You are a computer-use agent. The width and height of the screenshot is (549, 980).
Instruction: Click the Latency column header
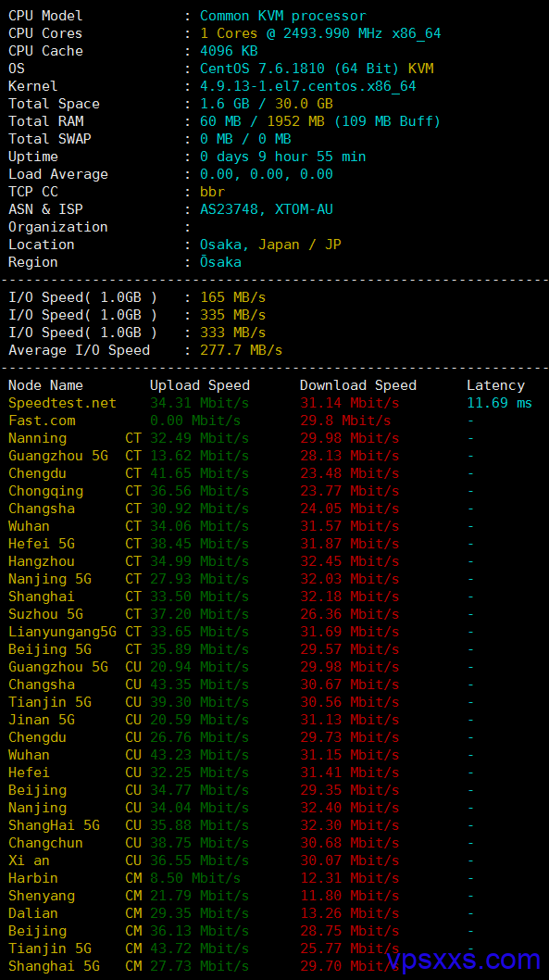[495, 385]
